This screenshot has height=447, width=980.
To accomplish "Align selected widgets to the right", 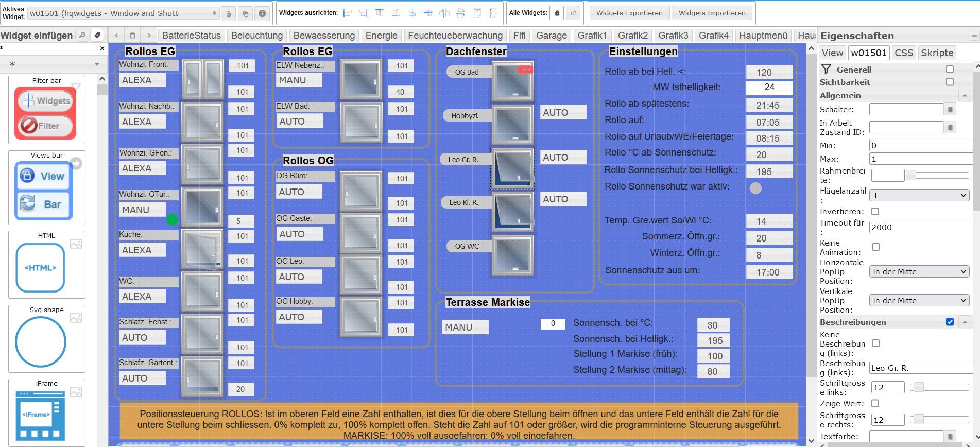I will pyautogui.click(x=364, y=13).
